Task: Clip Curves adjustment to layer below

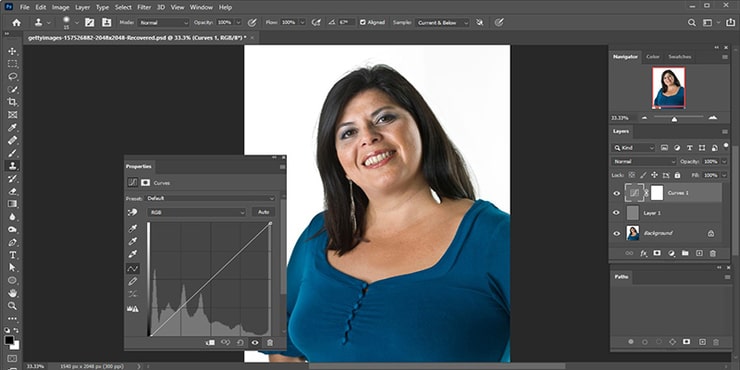Action: tap(210, 343)
